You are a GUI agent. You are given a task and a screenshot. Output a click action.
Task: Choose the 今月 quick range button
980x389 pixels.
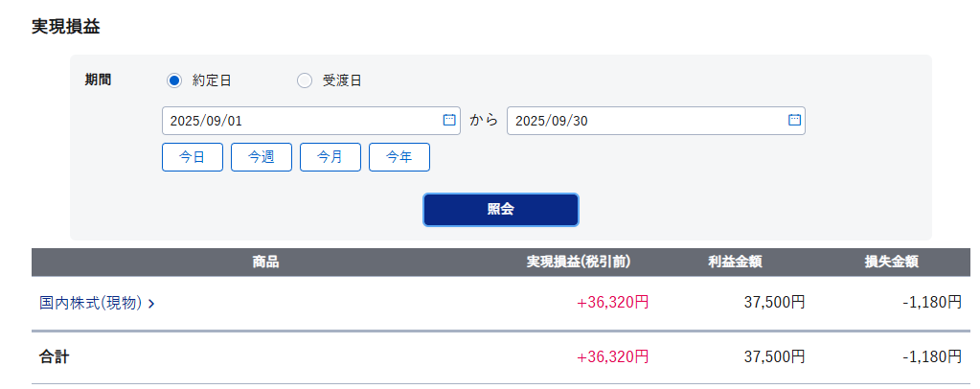(x=330, y=157)
